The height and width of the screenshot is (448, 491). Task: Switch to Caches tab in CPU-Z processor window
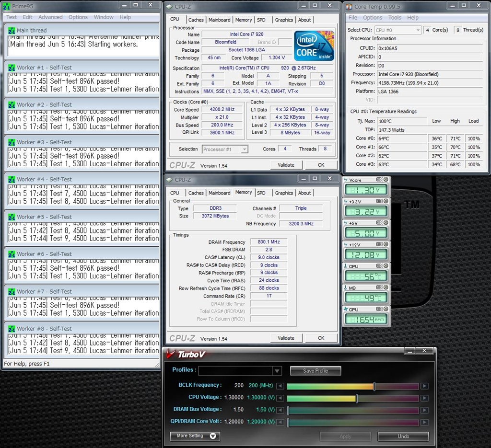(196, 20)
